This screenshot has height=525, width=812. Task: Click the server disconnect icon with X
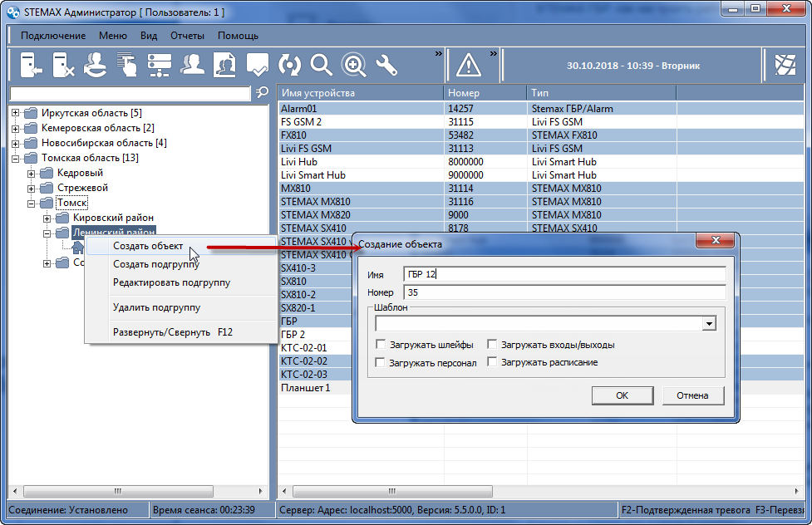coord(62,66)
